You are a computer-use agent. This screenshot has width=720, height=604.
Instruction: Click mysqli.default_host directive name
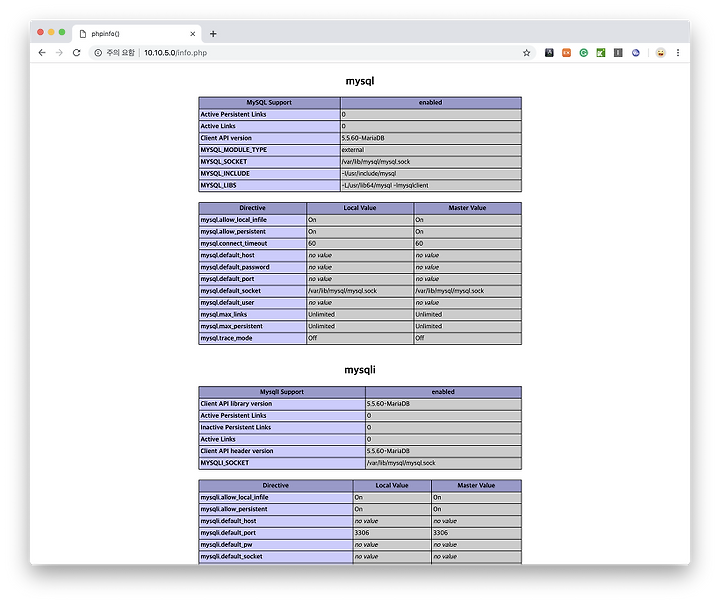(x=228, y=521)
